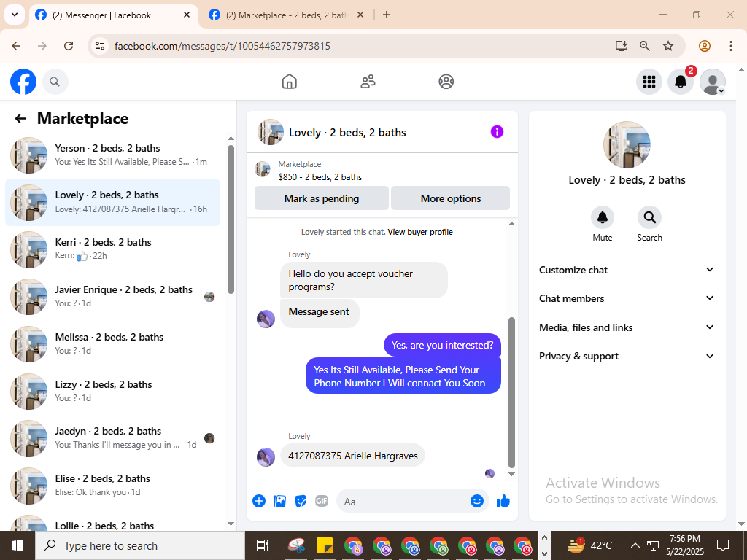View site information icon in address bar
Image resolution: width=747 pixels, height=560 pixels.
point(99,46)
